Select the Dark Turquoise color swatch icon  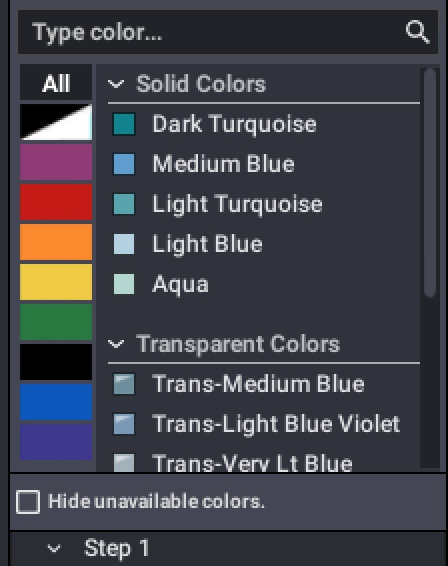coord(124,124)
